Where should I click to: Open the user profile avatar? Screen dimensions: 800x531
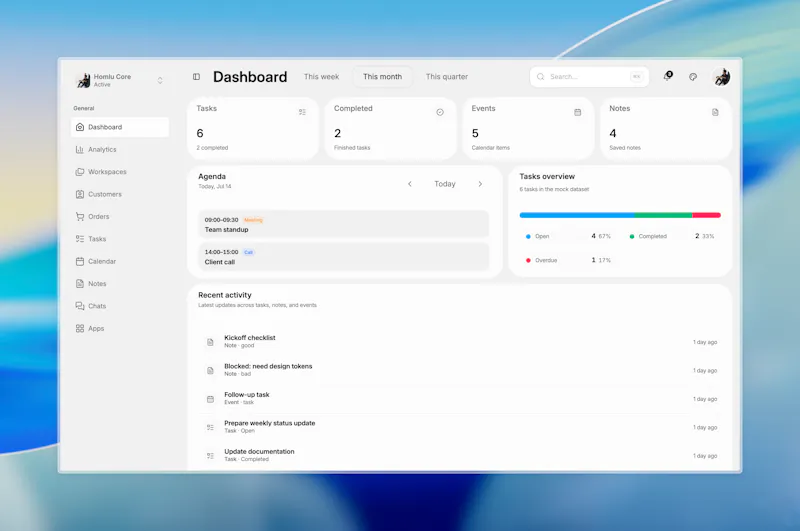721,77
